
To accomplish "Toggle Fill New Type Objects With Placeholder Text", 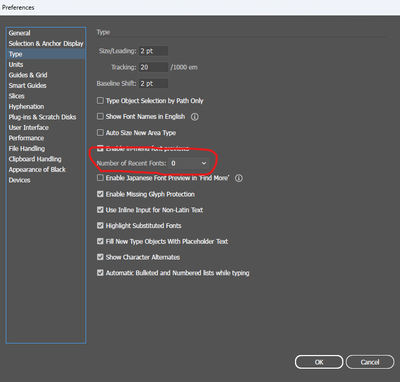I will pyautogui.click(x=100, y=241).
